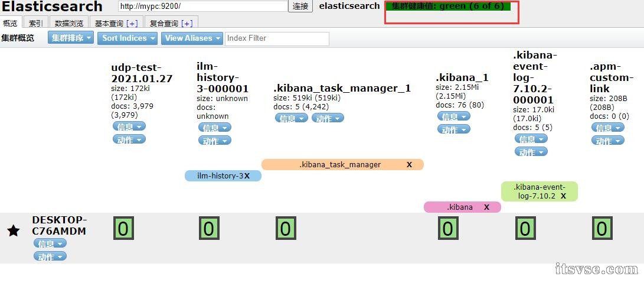Image resolution: width=644 pixels, height=286 pixels.
Task: Click the size: 519ki (519ki) text
Action: point(307,99)
